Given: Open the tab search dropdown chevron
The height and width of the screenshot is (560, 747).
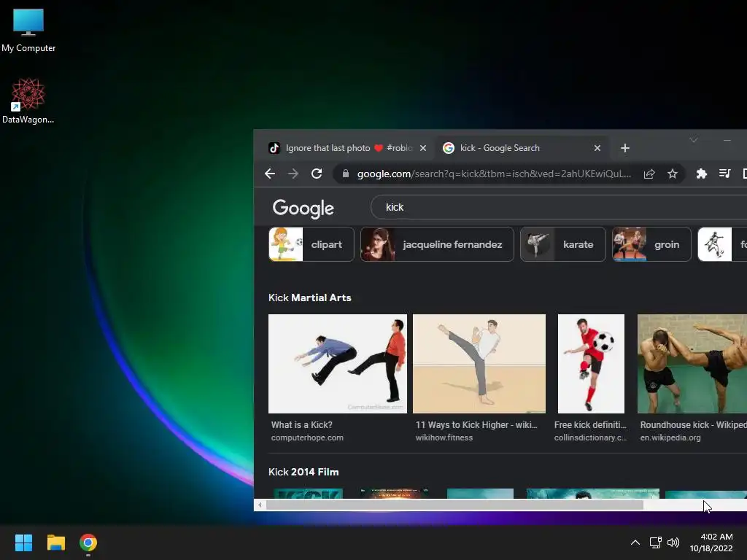Looking at the screenshot, I should pyautogui.click(x=694, y=140).
